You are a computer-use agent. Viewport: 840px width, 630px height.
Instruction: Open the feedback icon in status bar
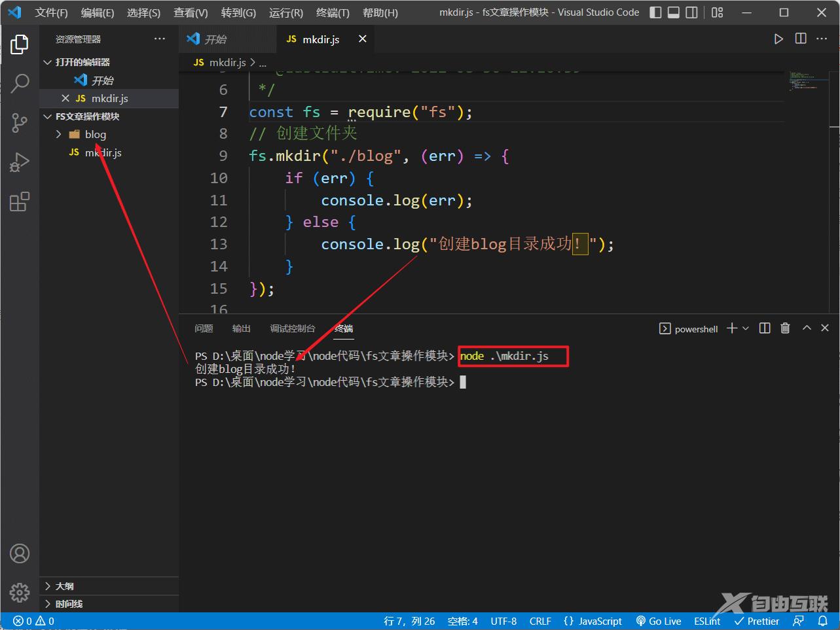pyautogui.click(x=799, y=621)
